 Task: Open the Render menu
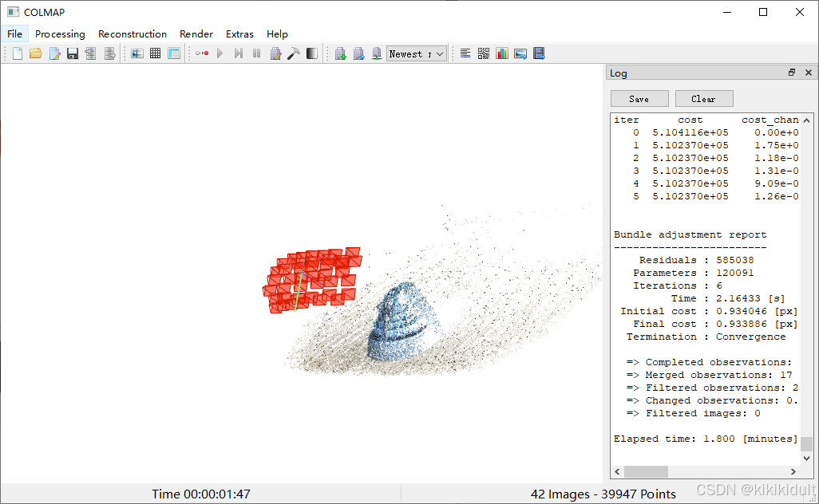click(196, 34)
